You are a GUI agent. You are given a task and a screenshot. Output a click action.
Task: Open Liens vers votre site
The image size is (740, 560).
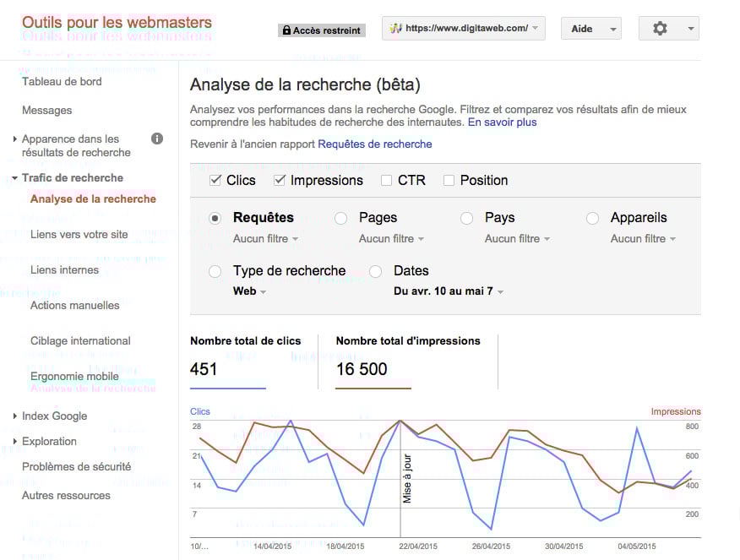coord(79,235)
